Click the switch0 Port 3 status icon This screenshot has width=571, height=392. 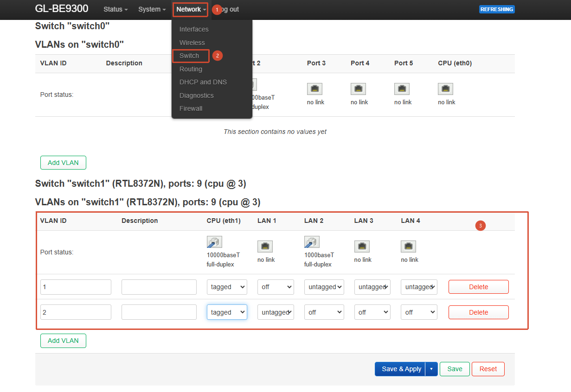[314, 89]
